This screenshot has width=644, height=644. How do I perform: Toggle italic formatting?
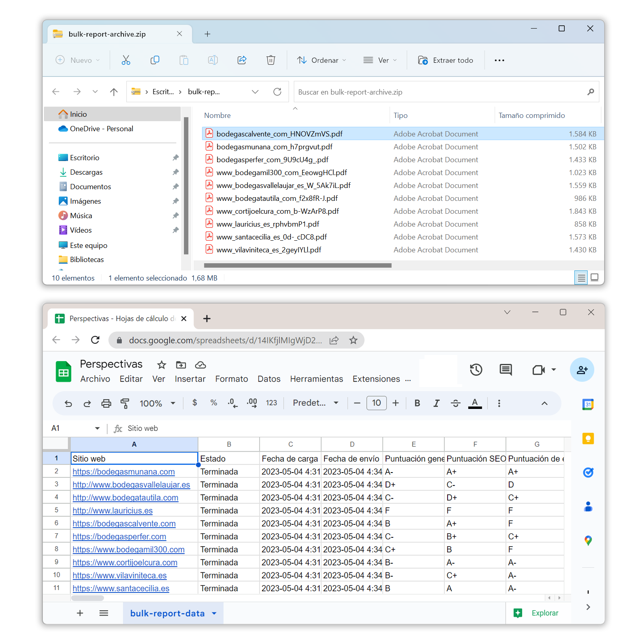[436, 403]
